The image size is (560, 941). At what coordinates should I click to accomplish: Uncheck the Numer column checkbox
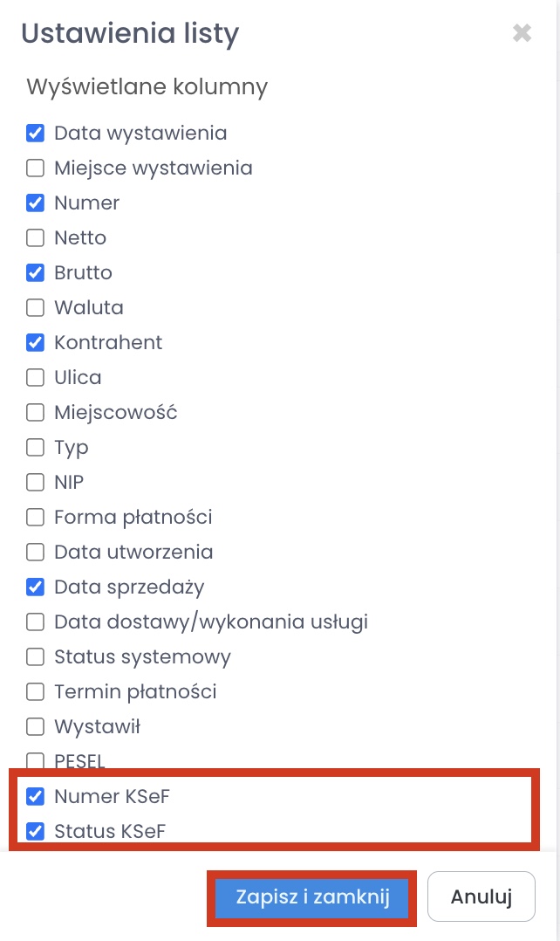coord(36,203)
